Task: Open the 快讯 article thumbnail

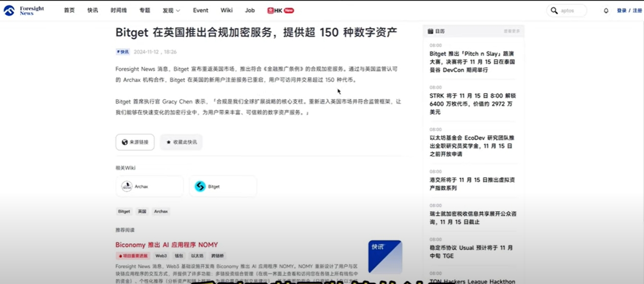Action: coord(385,257)
